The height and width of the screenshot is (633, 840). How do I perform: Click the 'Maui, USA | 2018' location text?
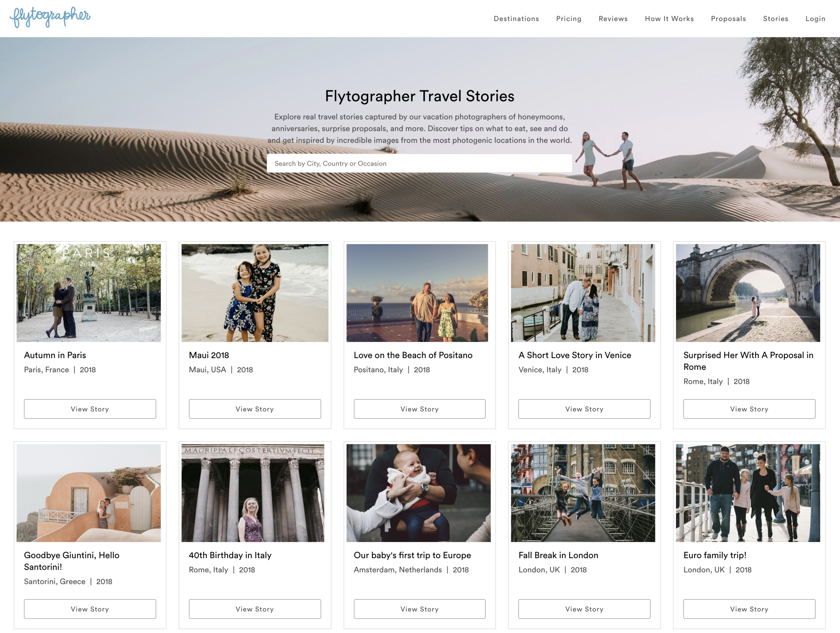[221, 370]
